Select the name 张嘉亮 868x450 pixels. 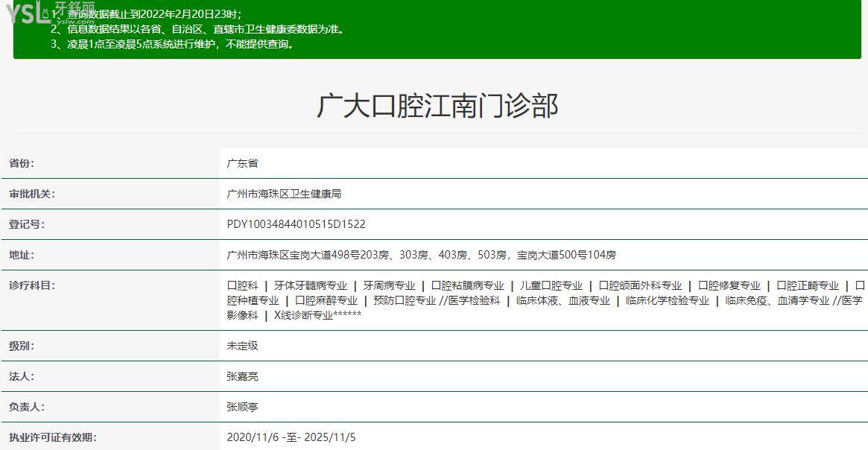pyautogui.click(x=242, y=376)
